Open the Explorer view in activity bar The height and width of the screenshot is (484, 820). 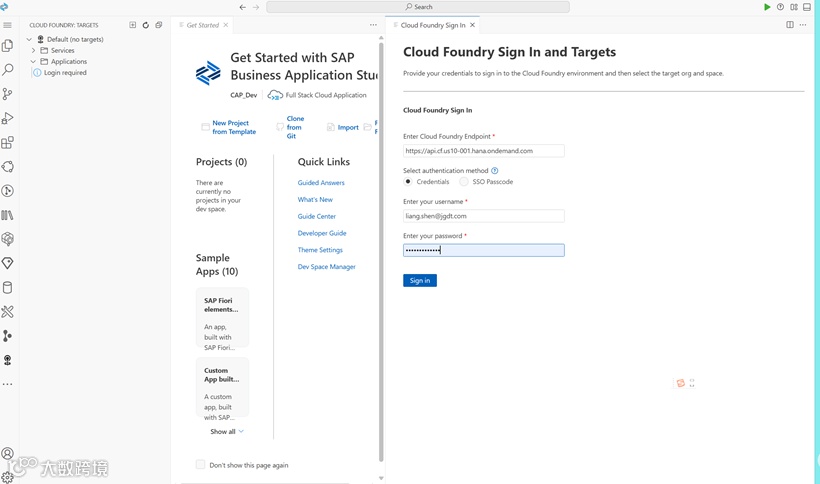(8, 46)
